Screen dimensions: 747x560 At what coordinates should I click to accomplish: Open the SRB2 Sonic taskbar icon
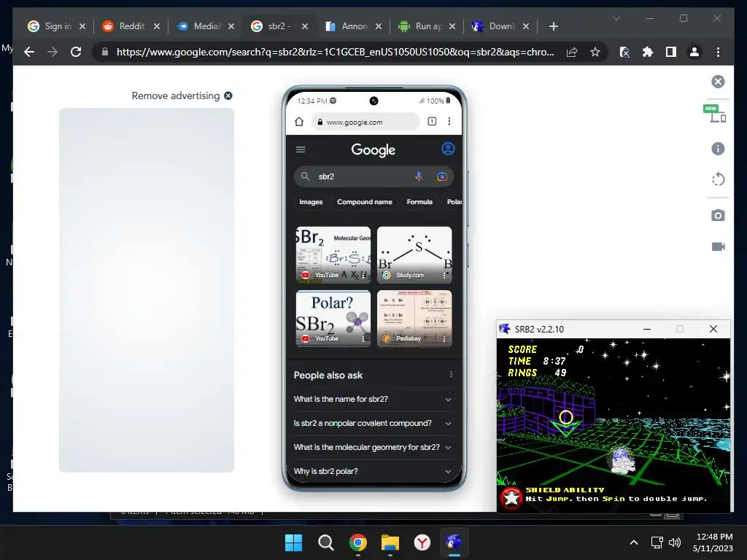point(454,542)
